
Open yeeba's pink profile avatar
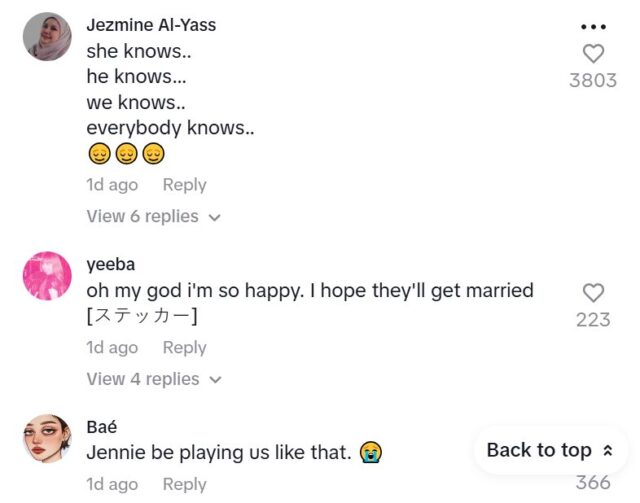[47, 276]
